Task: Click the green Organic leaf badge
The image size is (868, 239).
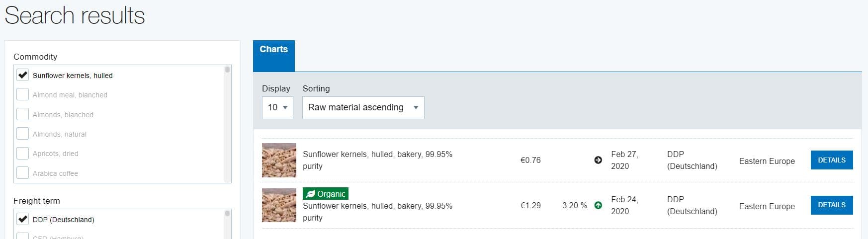Action: pos(326,194)
